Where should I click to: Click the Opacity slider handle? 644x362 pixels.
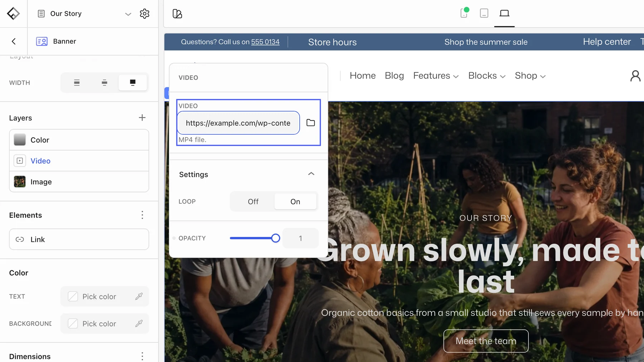(x=275, y=238)
